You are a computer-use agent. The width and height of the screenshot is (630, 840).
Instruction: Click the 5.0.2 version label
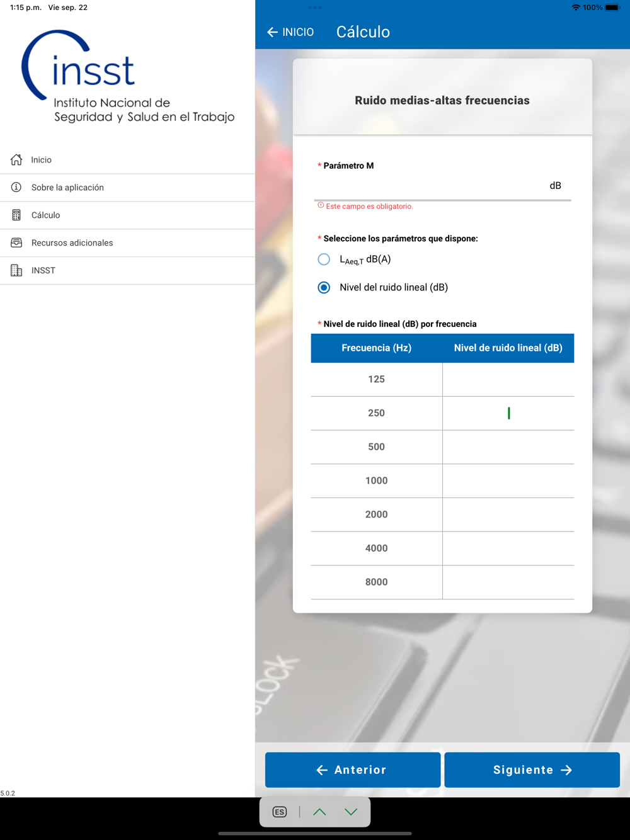click(x=8, y=793)
